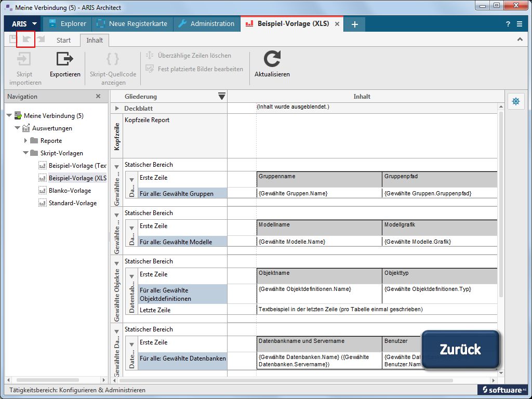Select the 'Für alle: Gewählte Gruppen' row
532x399 pixels.
[x=182, y=193]
